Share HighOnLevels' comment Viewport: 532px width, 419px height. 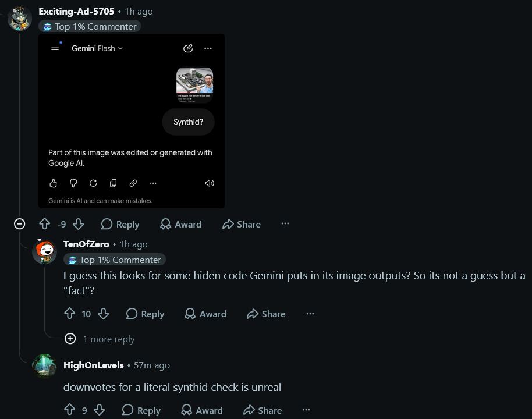263,410
